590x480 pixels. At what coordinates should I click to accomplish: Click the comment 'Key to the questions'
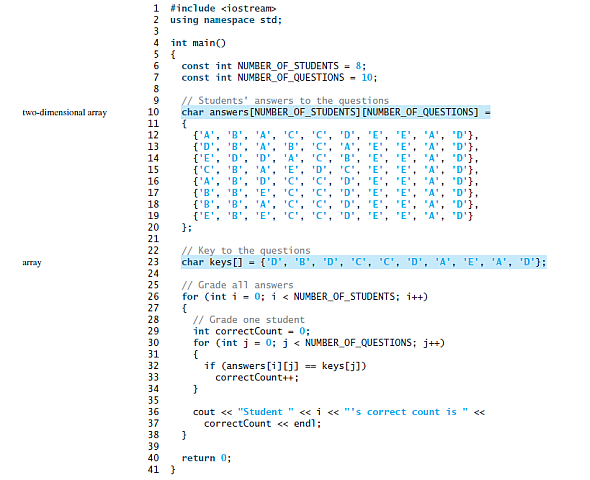246,251
